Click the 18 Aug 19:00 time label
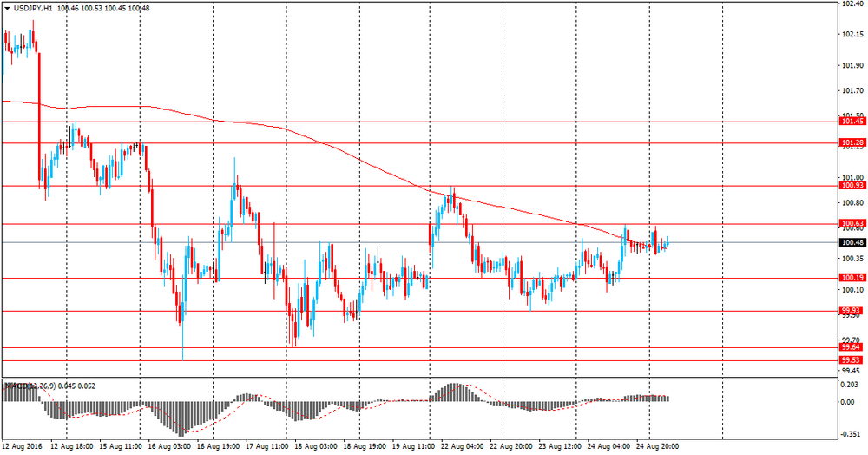 click(x=365, y=446)
